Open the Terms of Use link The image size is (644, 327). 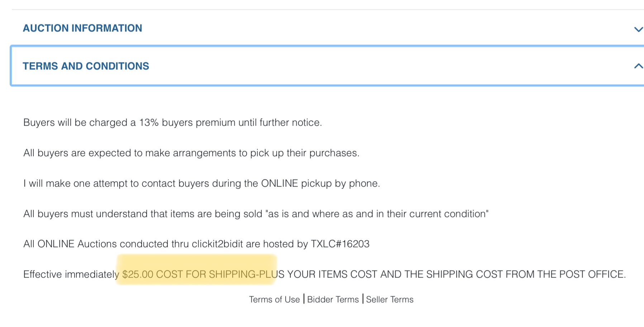[274, 299]
